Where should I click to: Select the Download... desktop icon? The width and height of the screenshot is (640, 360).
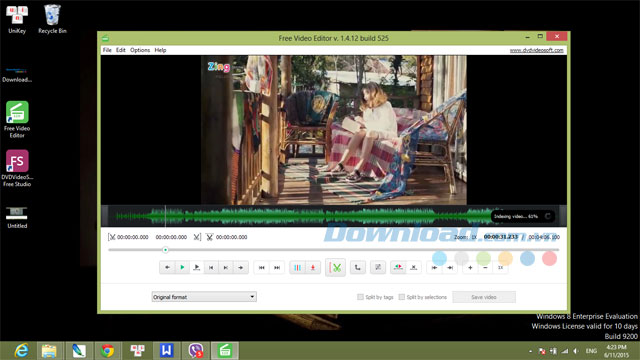tap(17, 75)
